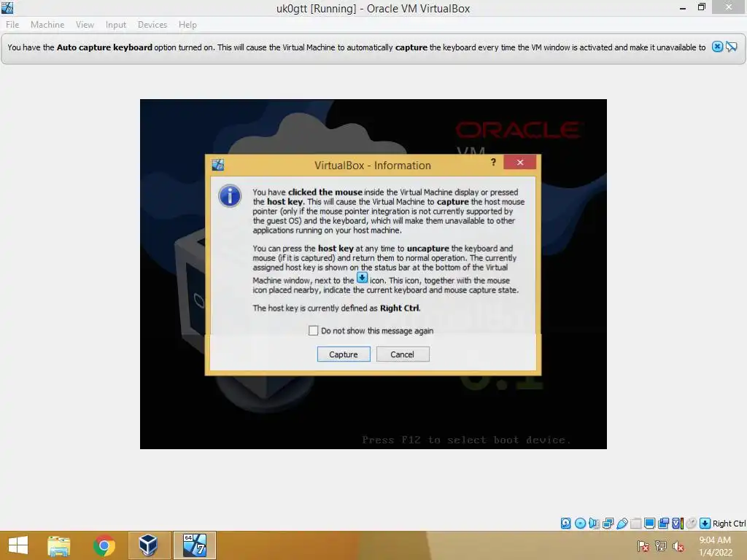Screen dimensions: 747x560
Task: Click the keyboard capture arrow icon
Action: point(705,524)
